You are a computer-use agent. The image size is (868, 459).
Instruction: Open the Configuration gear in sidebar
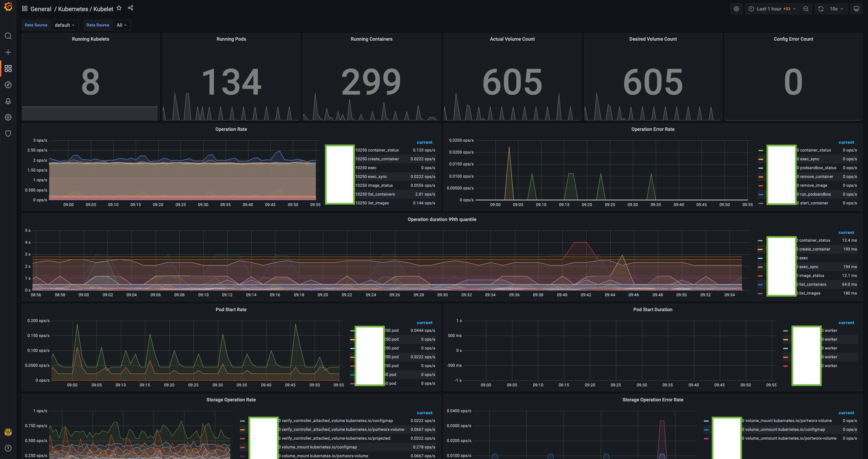click(x=8, y=117)
